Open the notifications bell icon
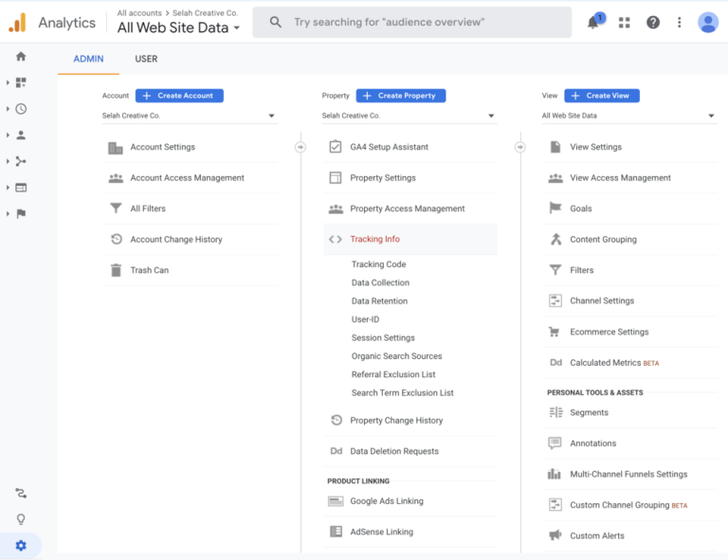The image size is (728, 560). [594, 23]
